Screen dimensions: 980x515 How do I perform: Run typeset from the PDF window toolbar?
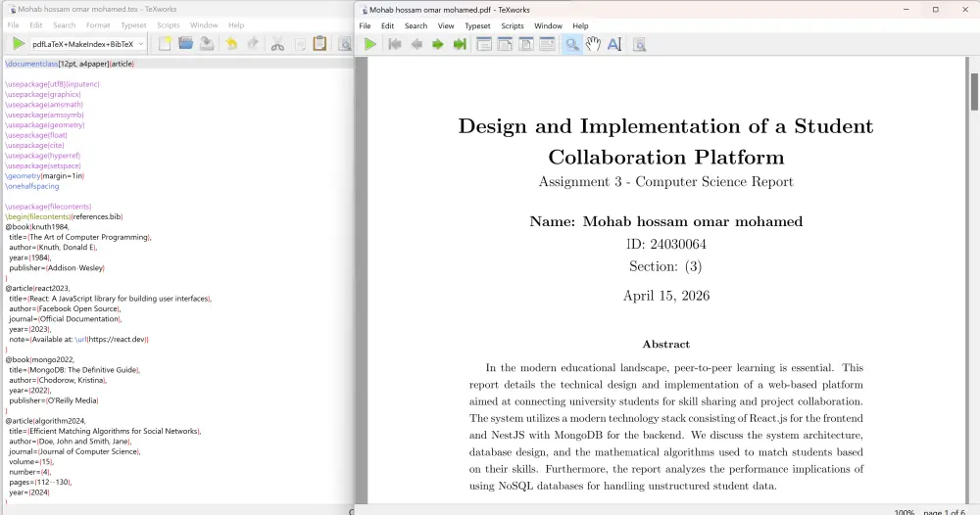click(x=370, y=44)
